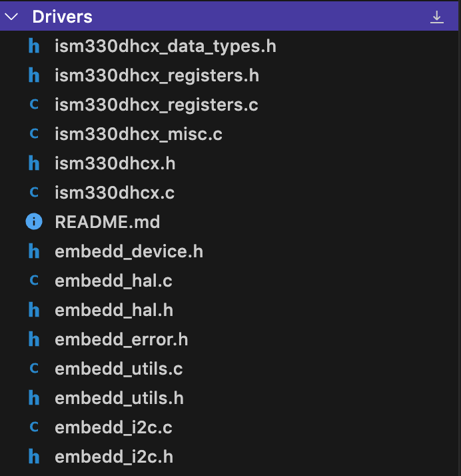Click the info icon beside README.md
This screenshot has height=476, width=461.
click(33, 222)
